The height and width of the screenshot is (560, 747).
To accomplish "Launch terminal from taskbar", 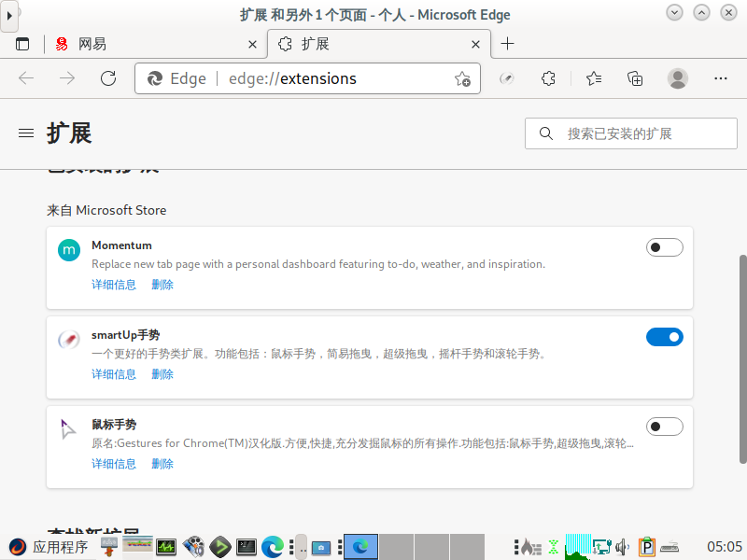I will [x=247, y=547].
